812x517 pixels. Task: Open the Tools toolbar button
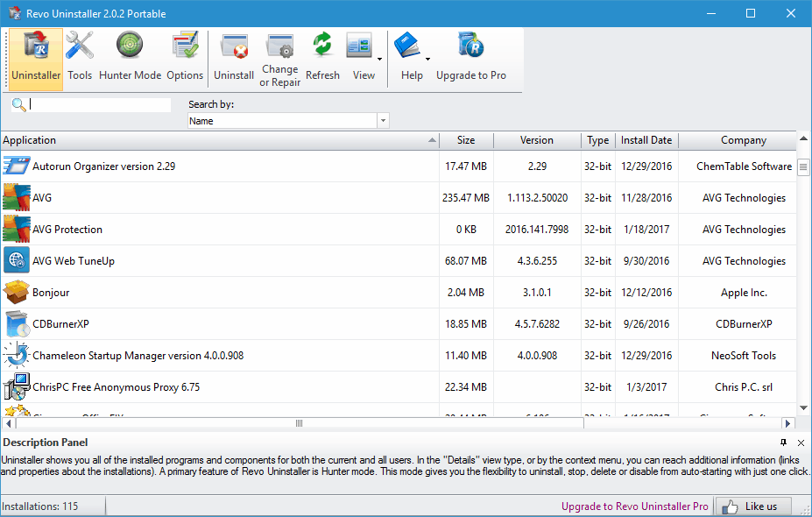(80, 56)
